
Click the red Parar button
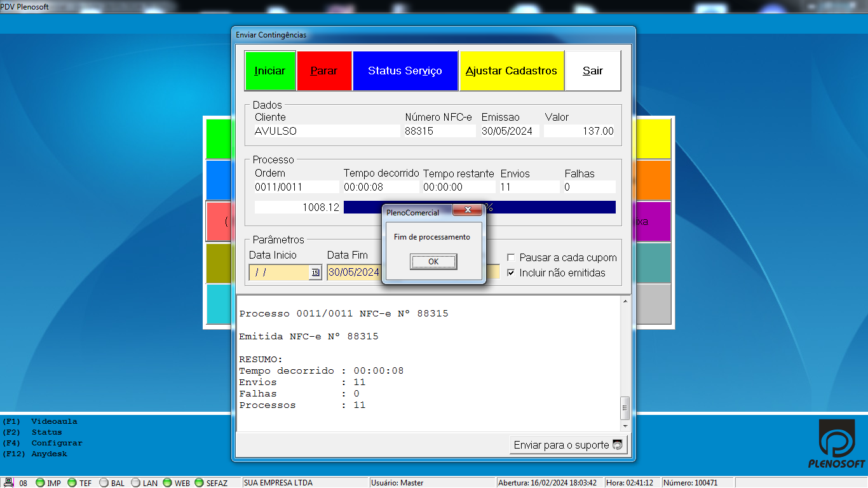[x=324, y=71]
